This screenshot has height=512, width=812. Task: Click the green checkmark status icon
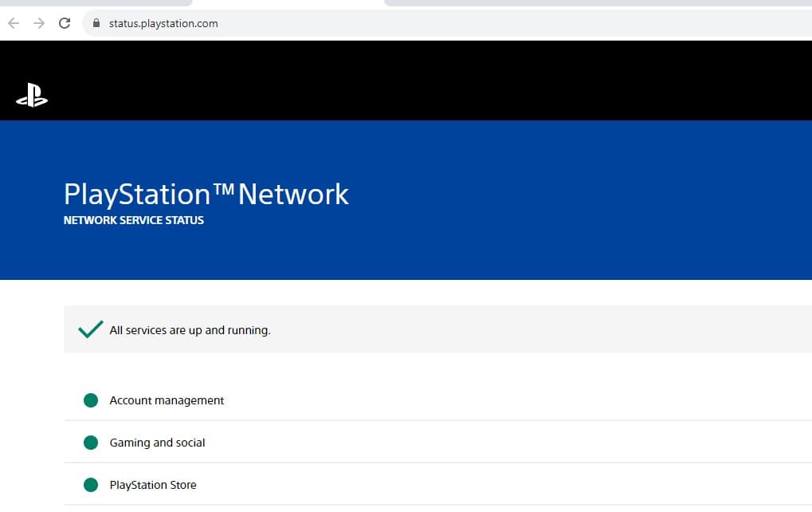89,329
